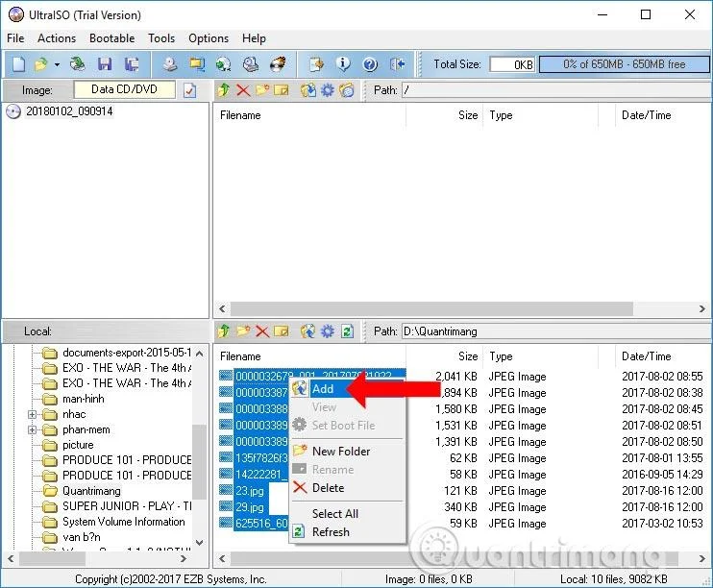Click the Save As toolbar icon
This screenshot has width=713, height=588.
tap(132, 64)
